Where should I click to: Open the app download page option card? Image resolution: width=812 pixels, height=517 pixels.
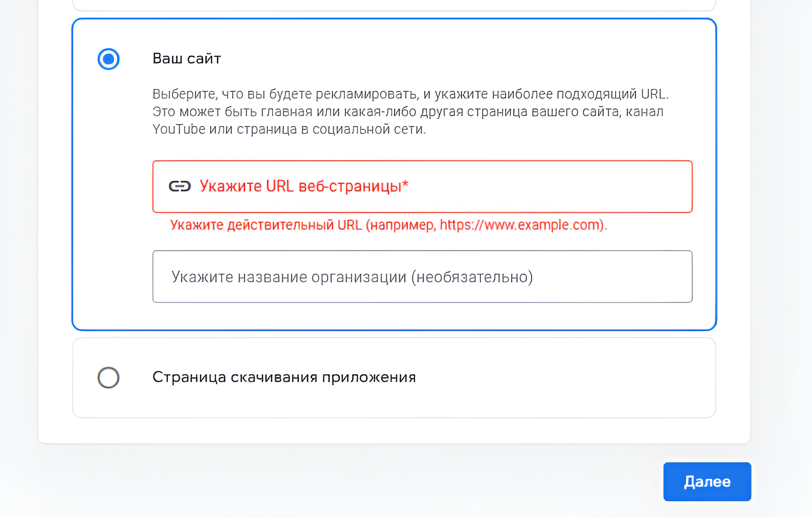394,377
